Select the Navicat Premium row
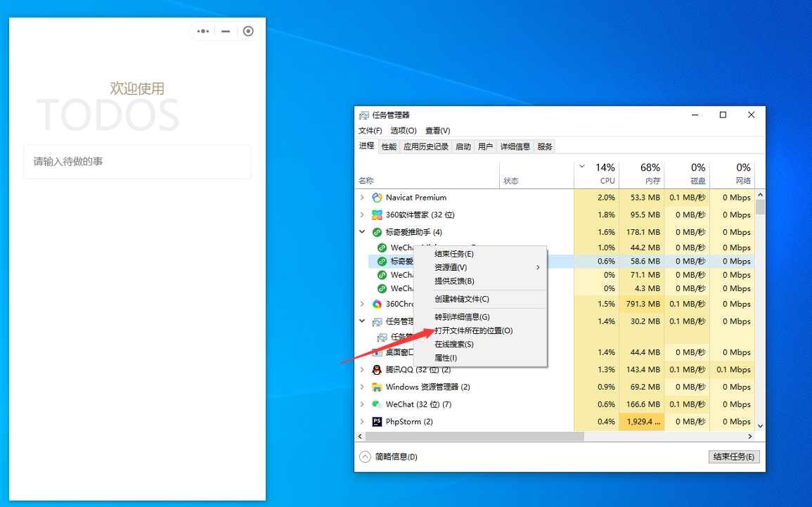 (x=555, y=198)
